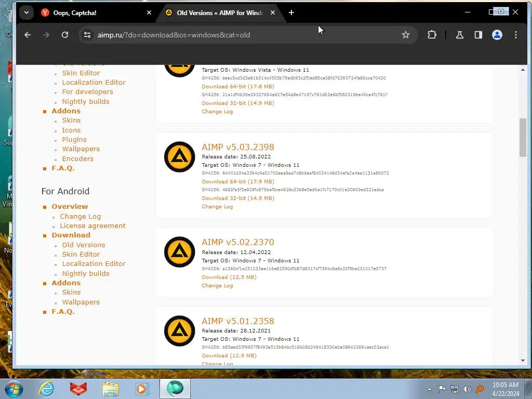The height and width of the screenshot is (399, 532).
Task: Click the active browser taskbar icon
Action: point(175,389)
